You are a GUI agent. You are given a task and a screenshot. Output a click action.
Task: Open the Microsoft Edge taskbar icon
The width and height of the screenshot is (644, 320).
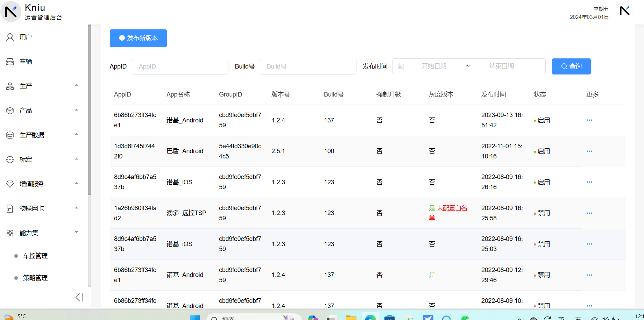[370, 317]
